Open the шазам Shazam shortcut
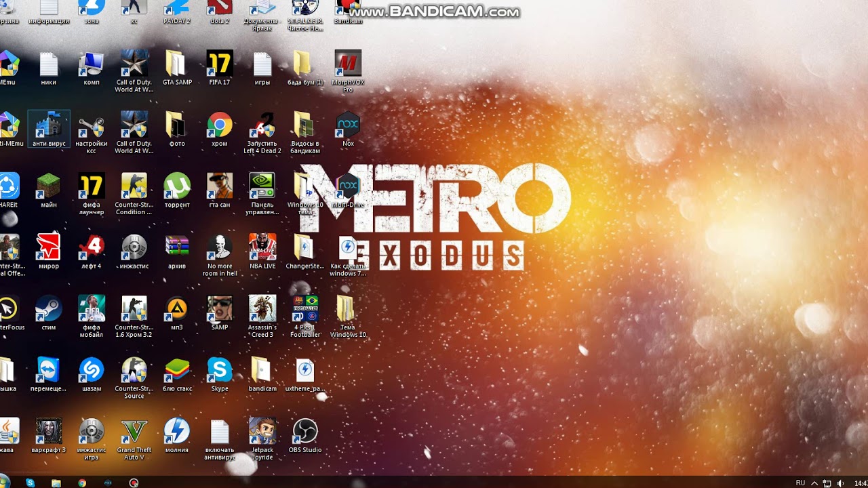The height and width of the screenshot is (488, 868). click(92, 375)
